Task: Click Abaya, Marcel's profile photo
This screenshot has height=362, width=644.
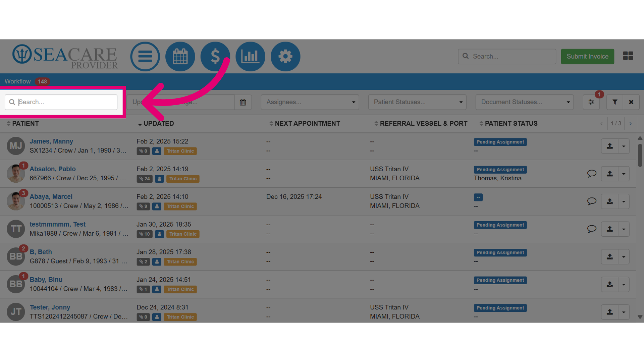Action: point(16,201)
